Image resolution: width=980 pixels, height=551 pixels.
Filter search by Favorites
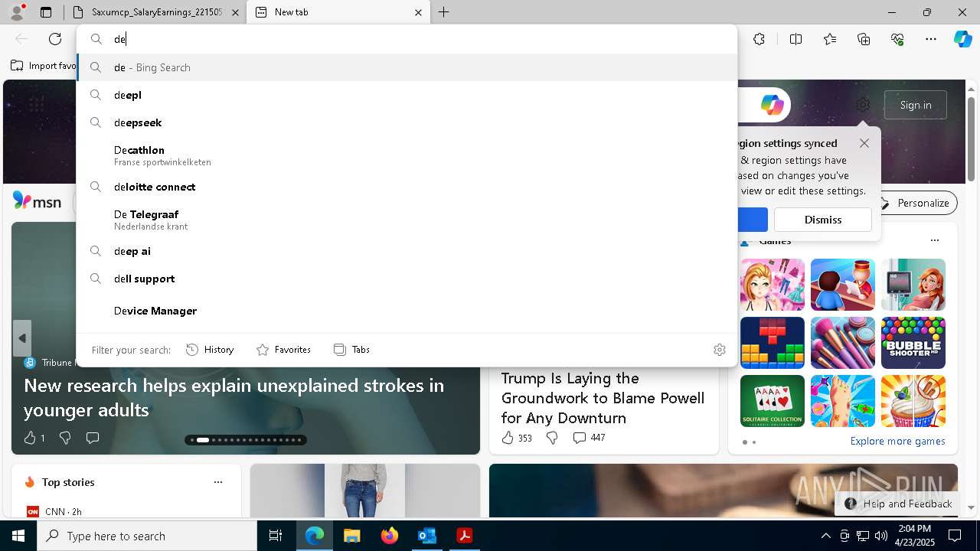coord(283,350)
